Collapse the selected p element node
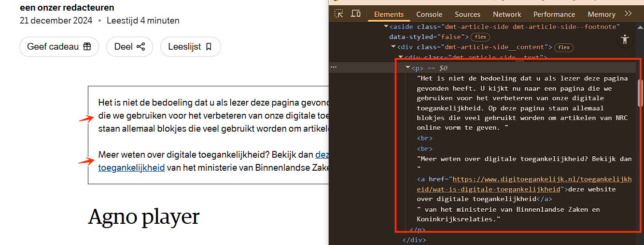The width and height of the screenshot is (644, 245). coord(408,68)
